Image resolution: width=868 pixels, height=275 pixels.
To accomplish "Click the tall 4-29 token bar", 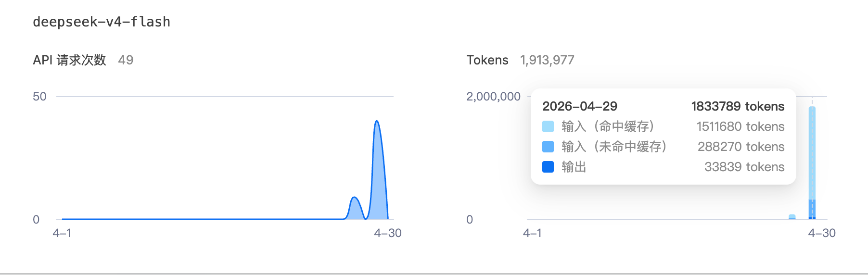I will [812, 163].
